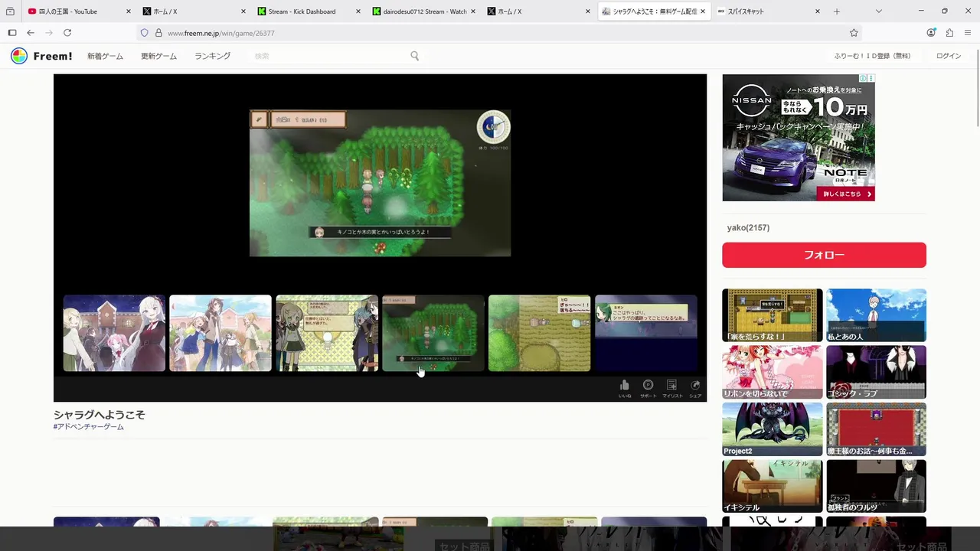Open author yako(2157) link

coord(748,228)
